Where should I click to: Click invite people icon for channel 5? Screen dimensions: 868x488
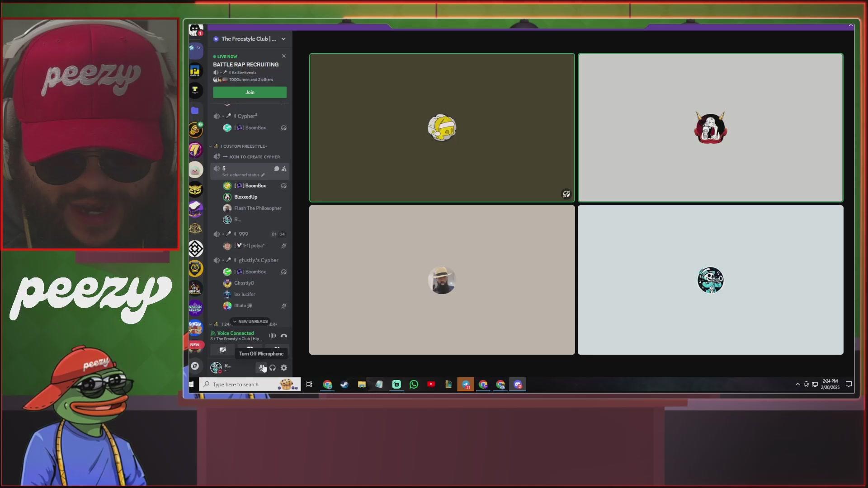[284, 169]
